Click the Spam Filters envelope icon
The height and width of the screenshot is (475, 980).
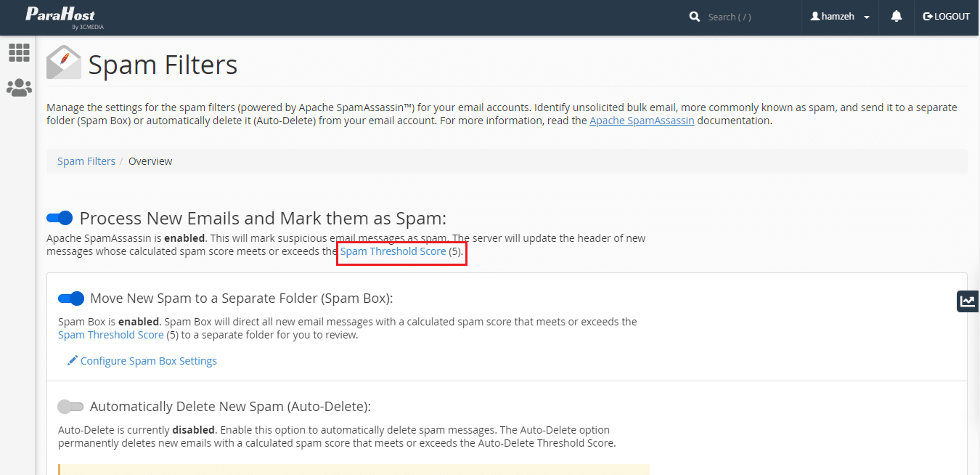pyautogui.click(x=64, y=63)
